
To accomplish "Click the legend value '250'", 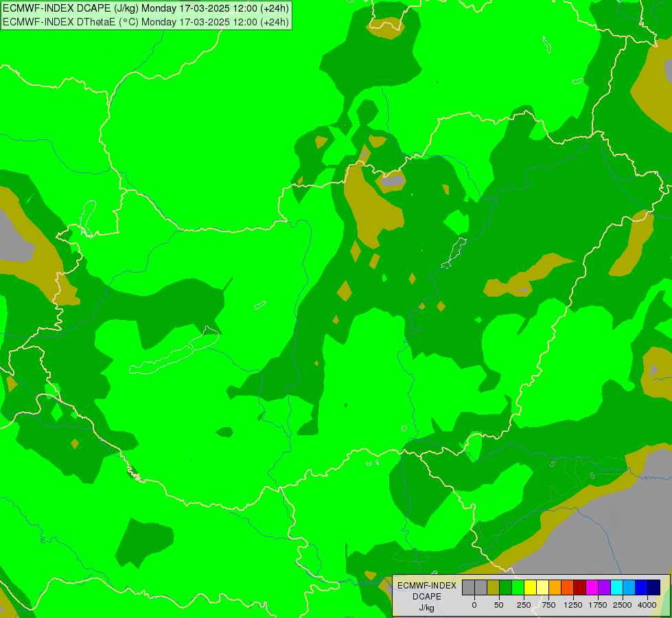I will 524,605.
